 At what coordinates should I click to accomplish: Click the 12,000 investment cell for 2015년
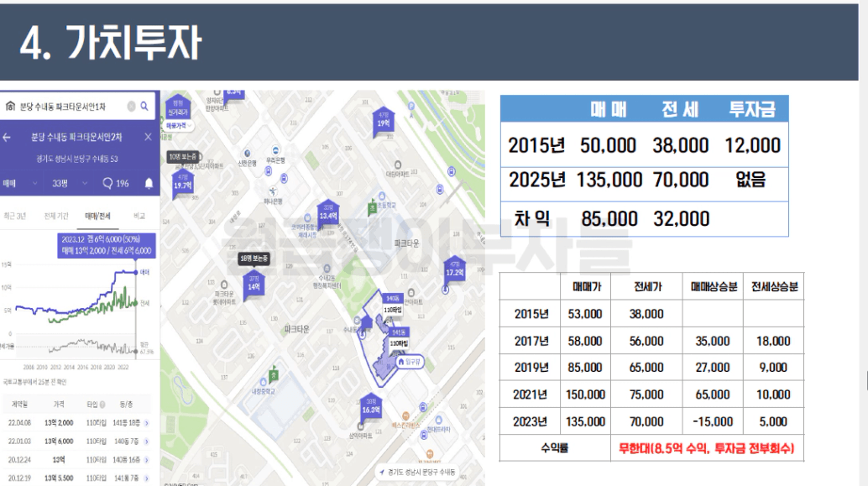[752, 145]
